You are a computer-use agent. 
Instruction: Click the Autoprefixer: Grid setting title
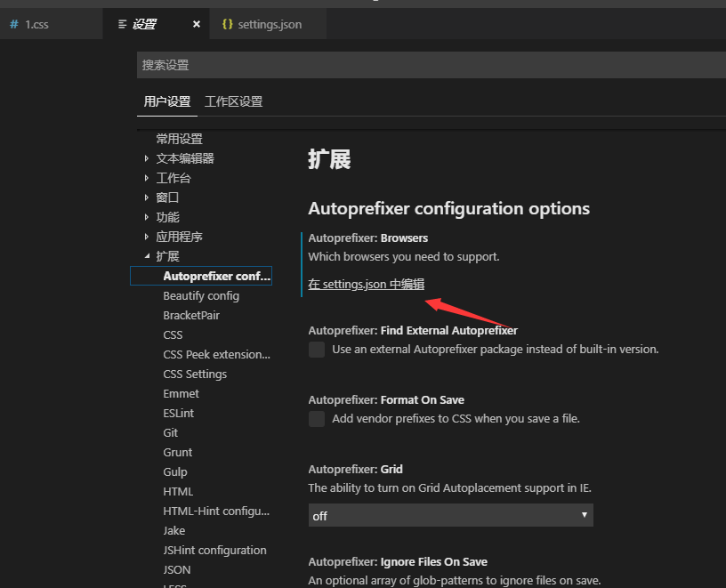(355, 469)
